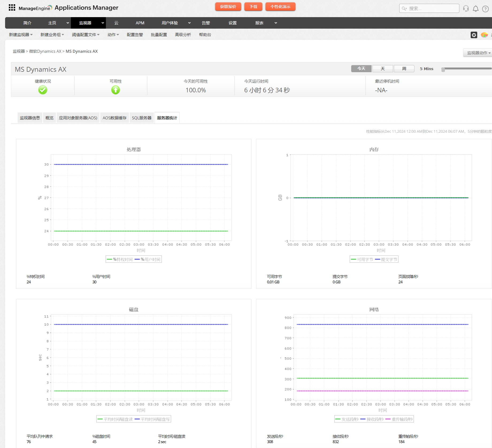Click the 微软Dynamics AX breadcrumb link
Screen dimensions: 492x448
(45, 51)
